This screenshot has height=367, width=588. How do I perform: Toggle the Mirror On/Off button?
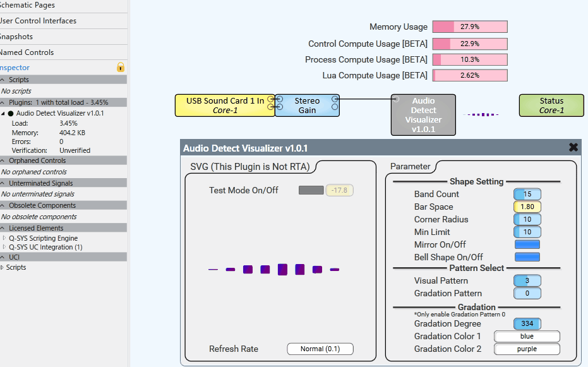point(527,244)
